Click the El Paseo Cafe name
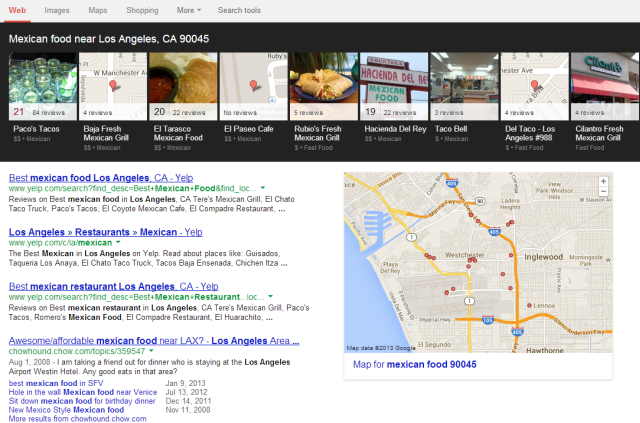This screenshot has height=423, width=640. click(x=249, y=129)
